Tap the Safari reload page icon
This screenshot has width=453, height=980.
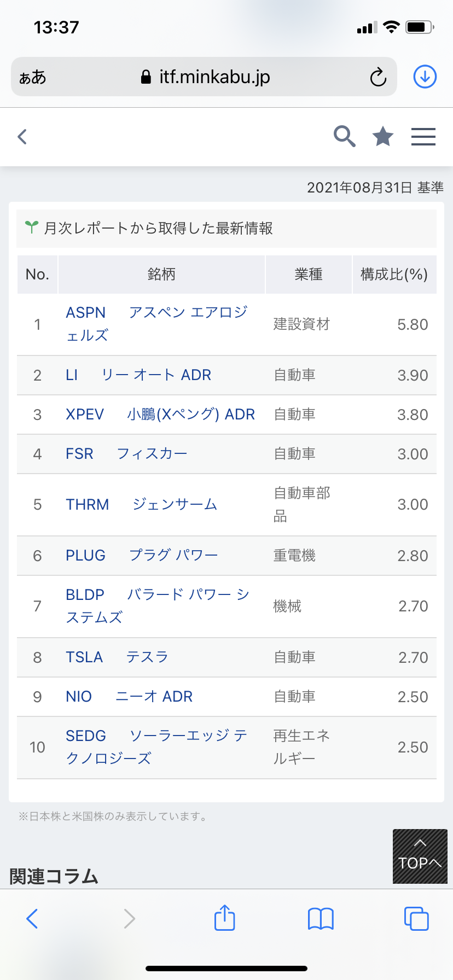pyautogui.click(x=378, y=77)
